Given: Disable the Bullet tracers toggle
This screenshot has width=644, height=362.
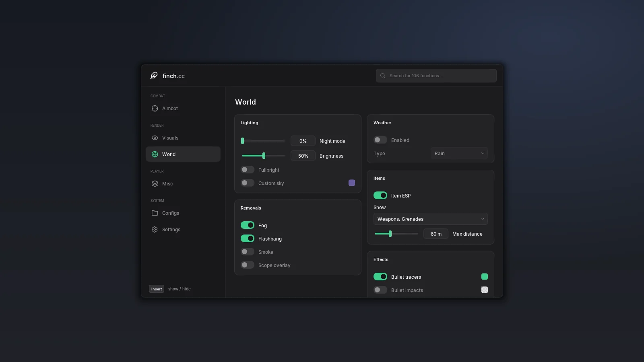Looking at the screenshot, I should [x=380, y=277].
